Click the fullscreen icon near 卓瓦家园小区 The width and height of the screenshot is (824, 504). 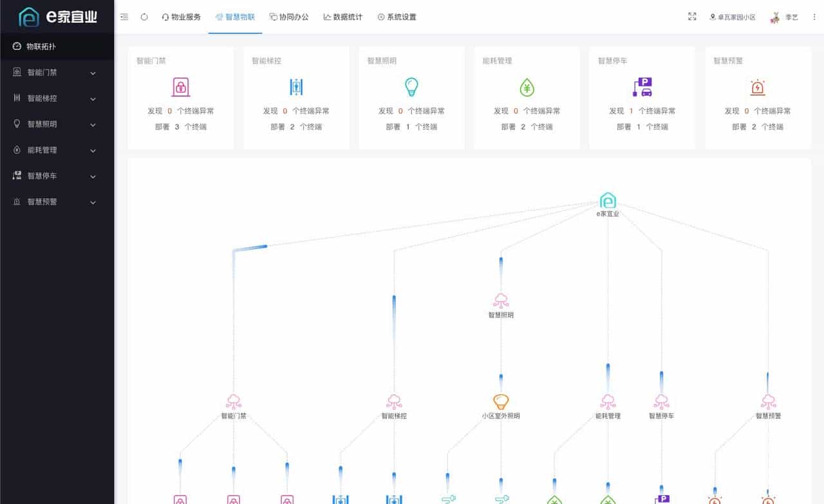691,17
